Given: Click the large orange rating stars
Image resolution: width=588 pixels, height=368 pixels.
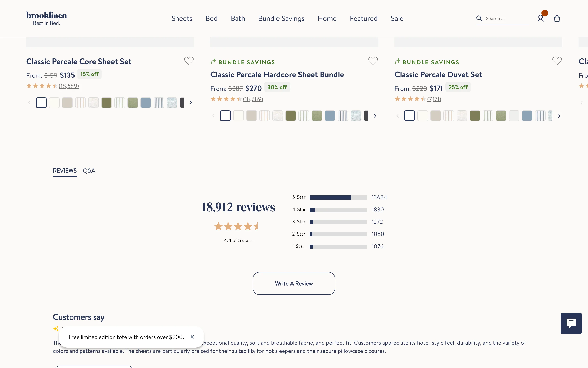Looking at the screenshot, I should [x=236, y=226].
